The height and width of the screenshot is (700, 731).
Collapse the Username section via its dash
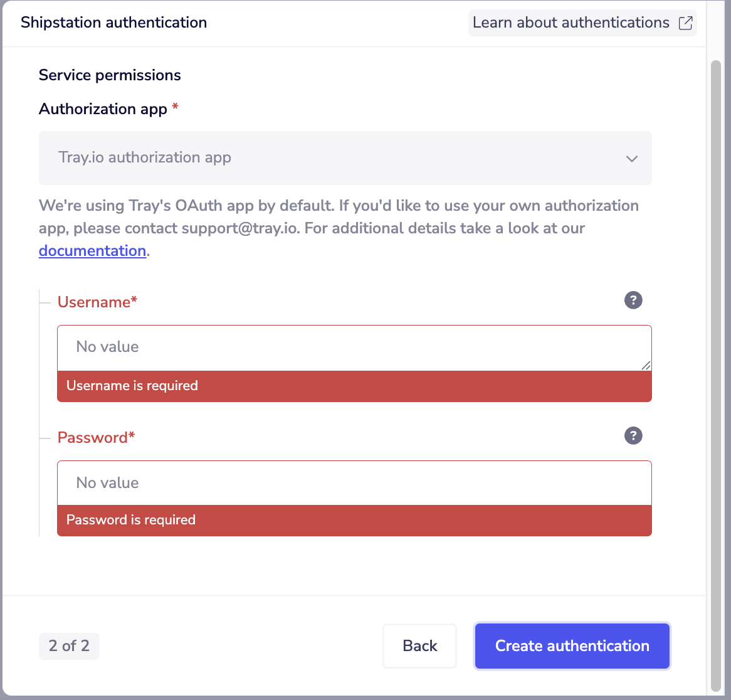coord(44,302)
